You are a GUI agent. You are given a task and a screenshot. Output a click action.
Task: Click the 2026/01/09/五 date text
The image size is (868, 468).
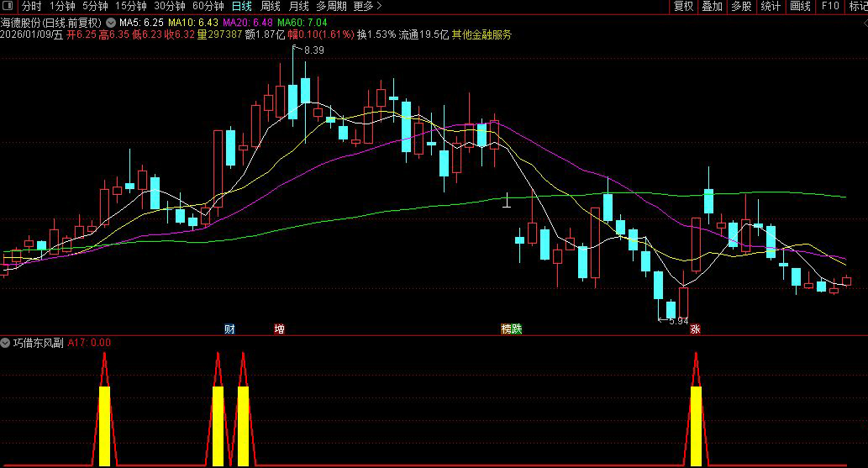[x=32, y=34]
